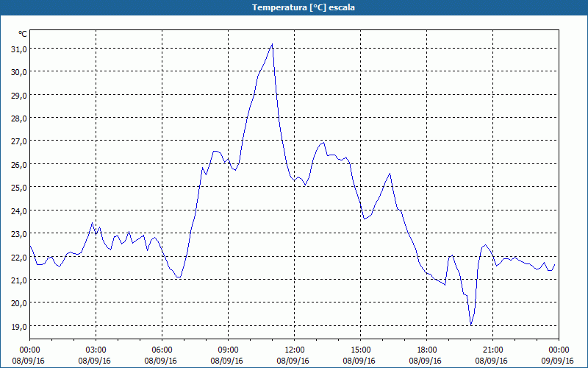The image size is (588, 368).
Task: Click the 00:00 label above 08/09/16
Action: [x=29, y=350]
